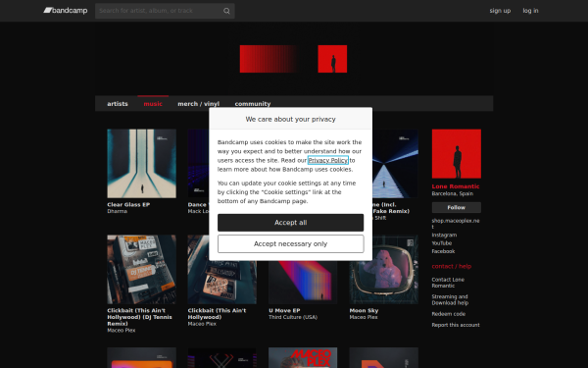This screenshot has height=368, width=588.
Task: Click the Bandcamp logo
Action: coord(66,11)
